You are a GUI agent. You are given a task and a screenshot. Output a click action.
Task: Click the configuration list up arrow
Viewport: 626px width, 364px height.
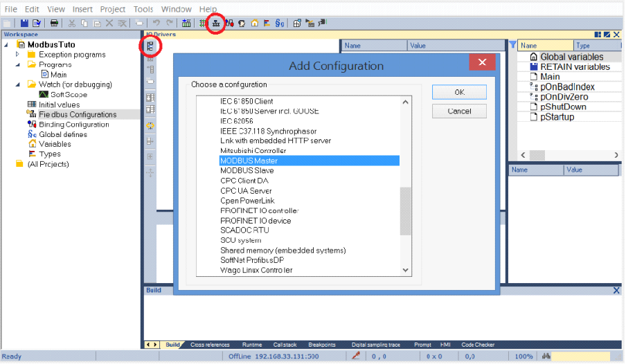[406, 102]
